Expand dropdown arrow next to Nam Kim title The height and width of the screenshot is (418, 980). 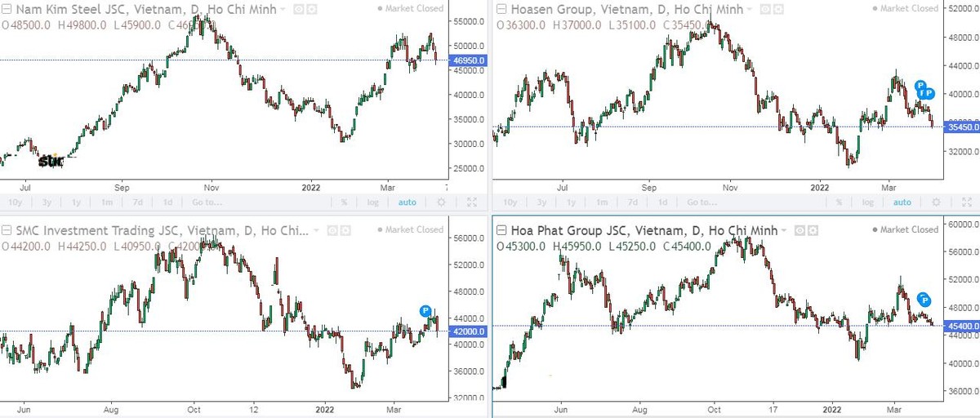[283, 9]
